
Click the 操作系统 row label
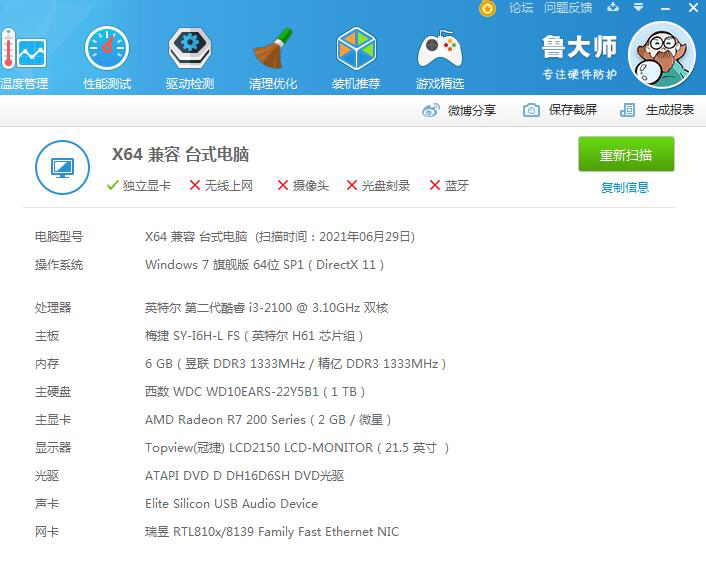[x=59, y=265]
